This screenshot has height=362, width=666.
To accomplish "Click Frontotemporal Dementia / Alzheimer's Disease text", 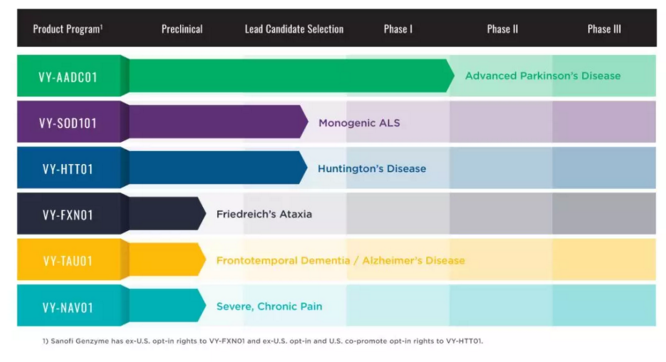I will tap(341, 260).
